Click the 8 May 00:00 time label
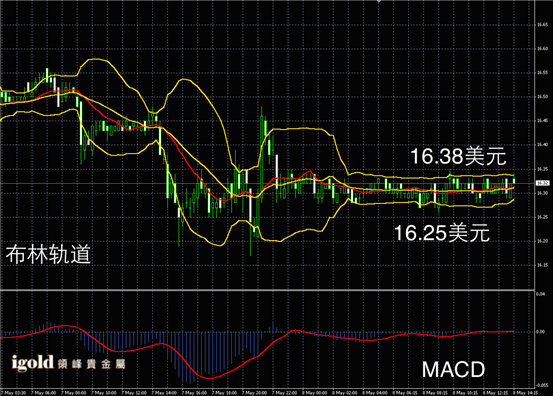Image resolution: width=553 pixels, height=396 pixels. coord(315,392)
